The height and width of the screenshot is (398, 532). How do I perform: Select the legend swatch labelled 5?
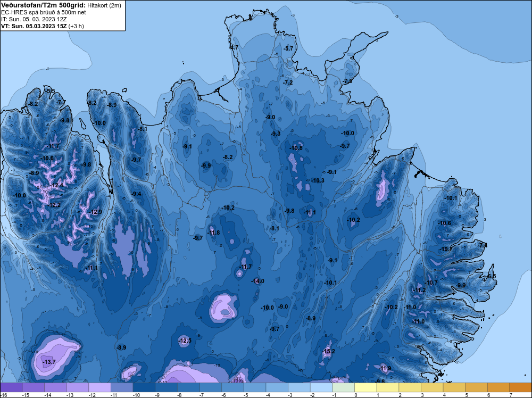tap(476, 387)
